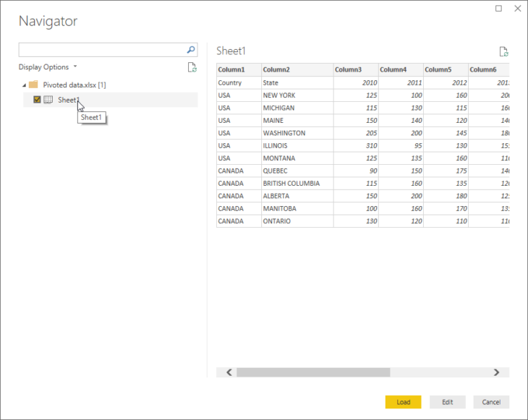Click the NEW YORK cell

(x=297, y=95)
